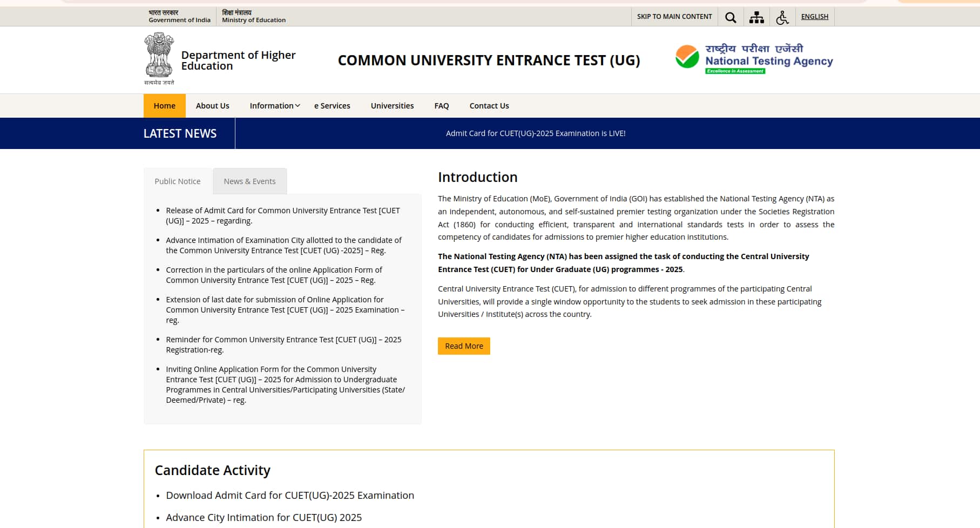Open the FAQ menu item

pos(441,106)
